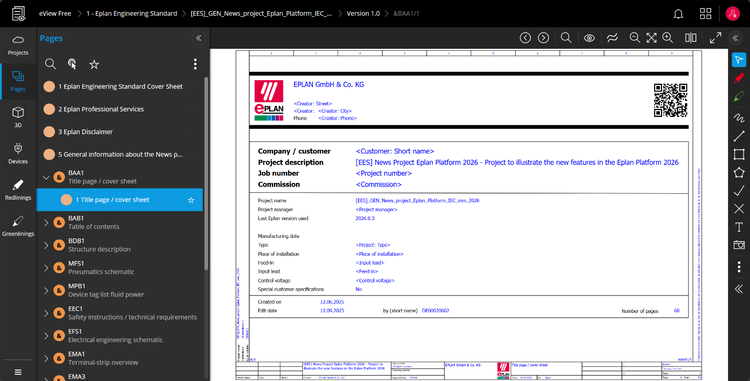The height and width of the screenshot is (381, 750).
Task: Expand the EFS1 Electrical engineering schematic group
Action: 46,336
